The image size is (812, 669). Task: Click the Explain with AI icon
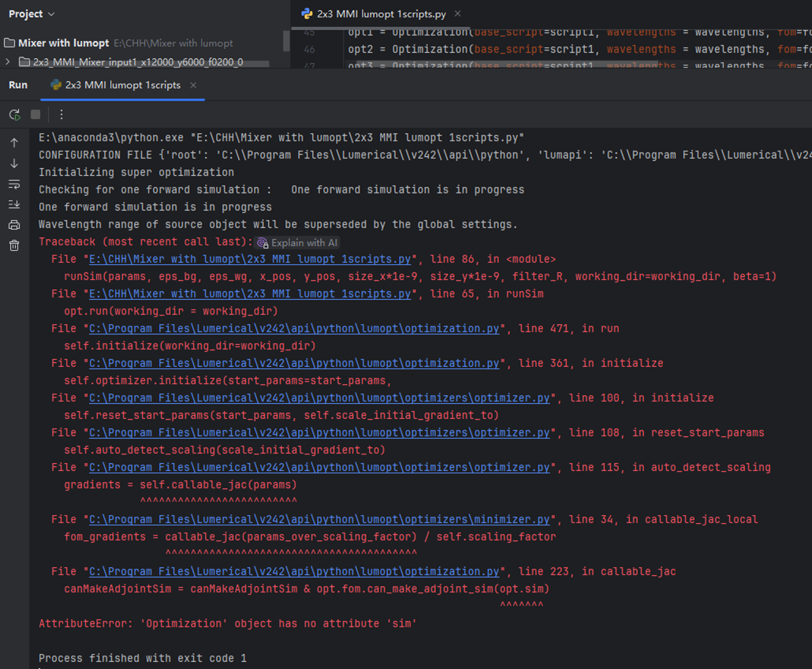(x=263, y=243)
